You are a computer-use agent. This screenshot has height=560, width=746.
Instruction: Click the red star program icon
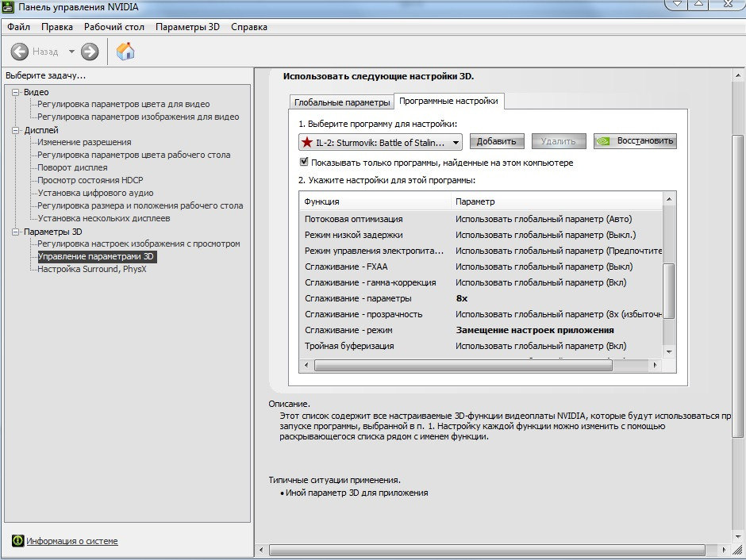[307, 142]
